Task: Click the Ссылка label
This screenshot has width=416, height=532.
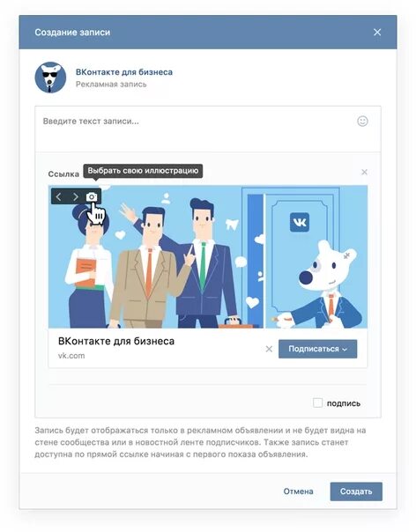Action: pos(63,174)
